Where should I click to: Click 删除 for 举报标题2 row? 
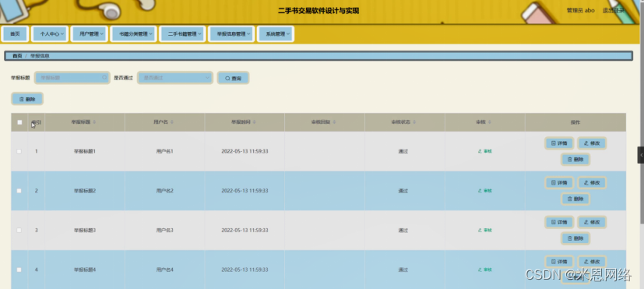[575, 199]
